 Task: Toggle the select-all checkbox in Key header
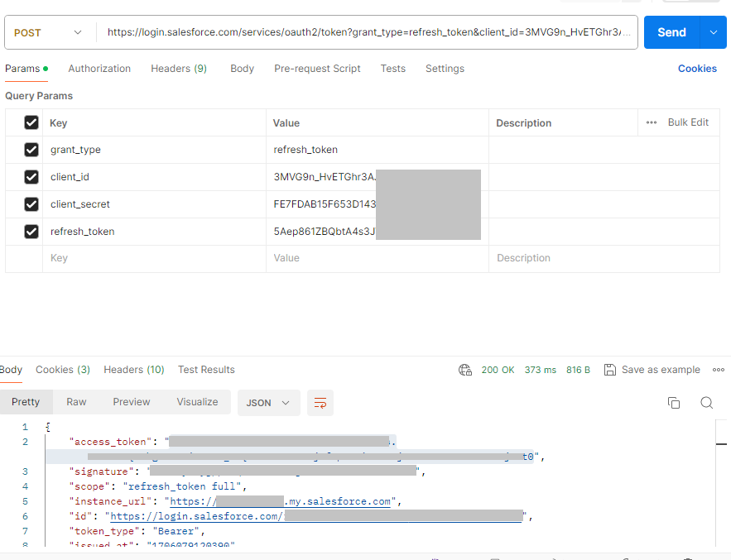[31, 122]
